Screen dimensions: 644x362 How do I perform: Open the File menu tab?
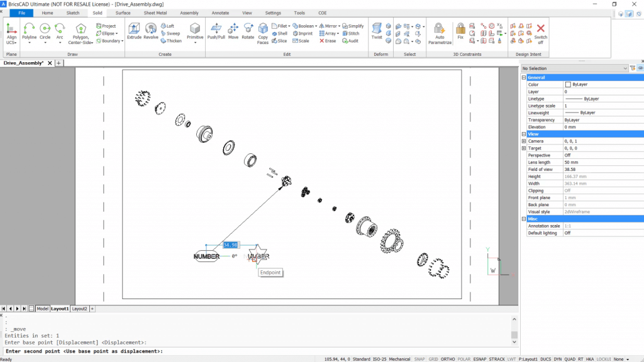pos(22,13)
